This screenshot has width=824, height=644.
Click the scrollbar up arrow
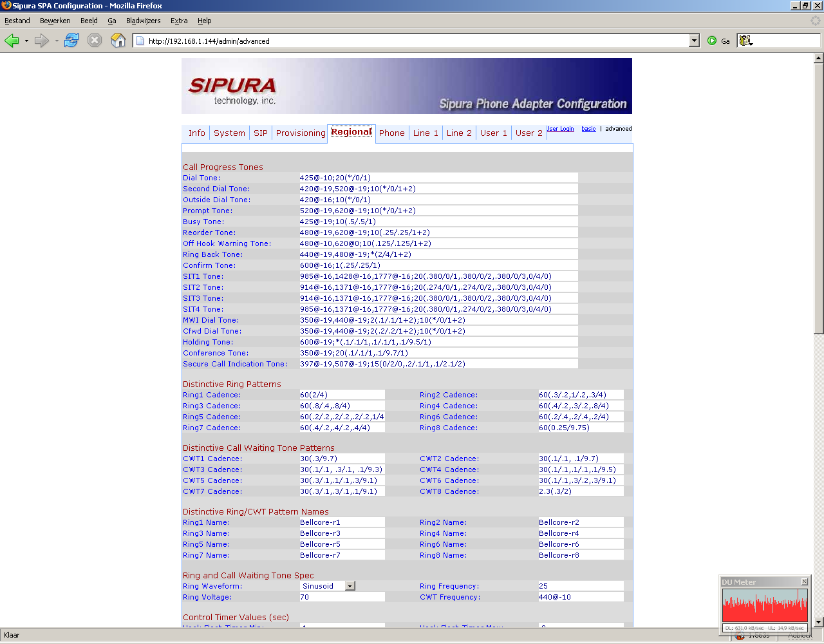pyautogui.click(x=819, y=58)
